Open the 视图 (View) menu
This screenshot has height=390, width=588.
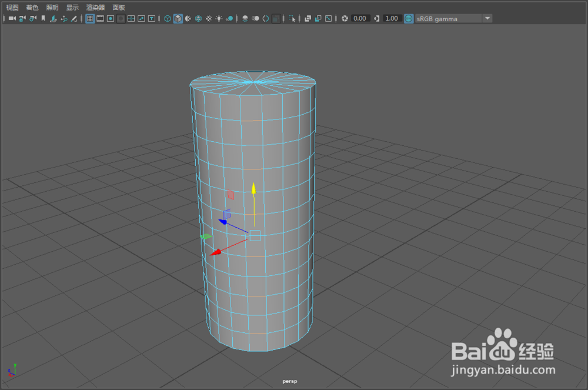point(12,8)
